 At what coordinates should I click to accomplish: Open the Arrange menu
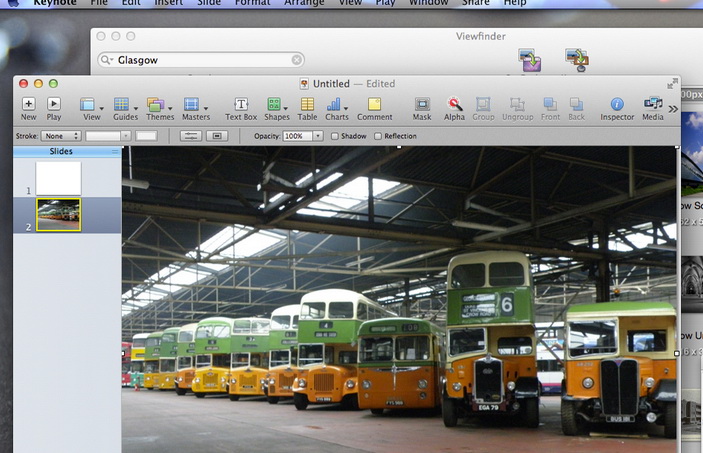point(304,3)
